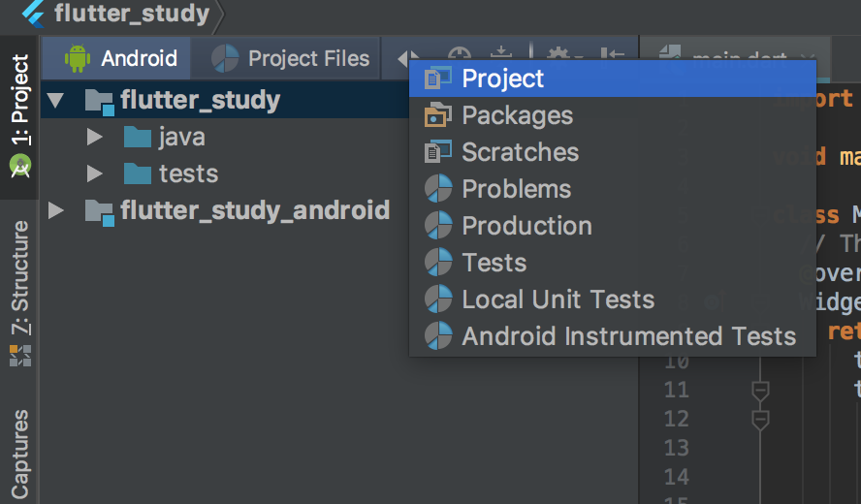Click the Packages view icon in popup
The height and width of the screenshot is (504, 861).
tap(437, 115)
